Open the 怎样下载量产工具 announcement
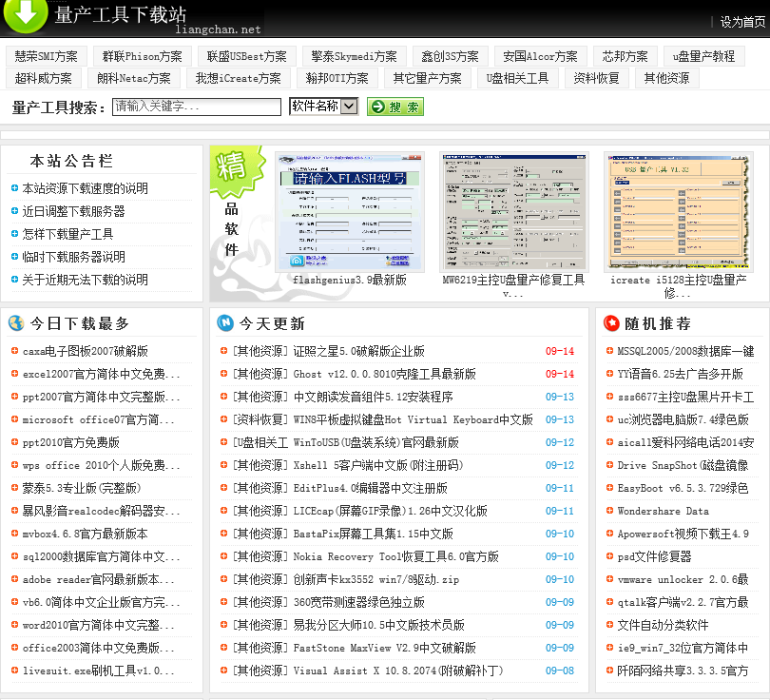The width and height of the screenshot is (770, 700). tap(67, 234)
